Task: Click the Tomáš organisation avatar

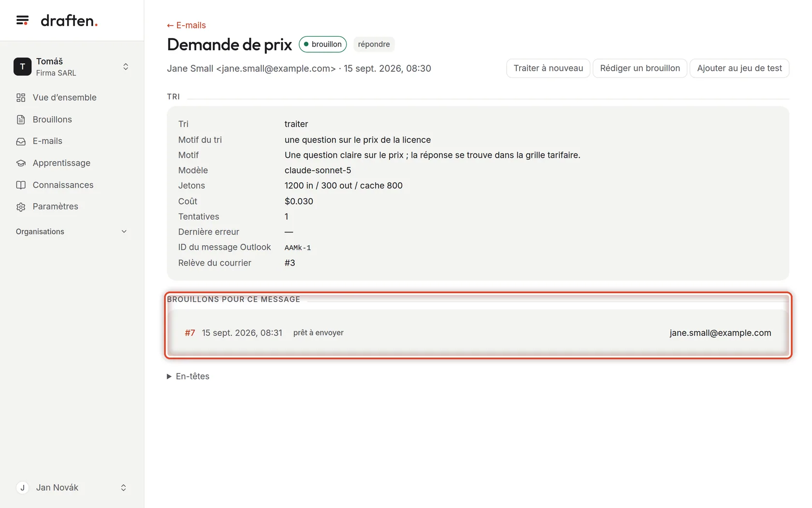Action: coord(22,67)
